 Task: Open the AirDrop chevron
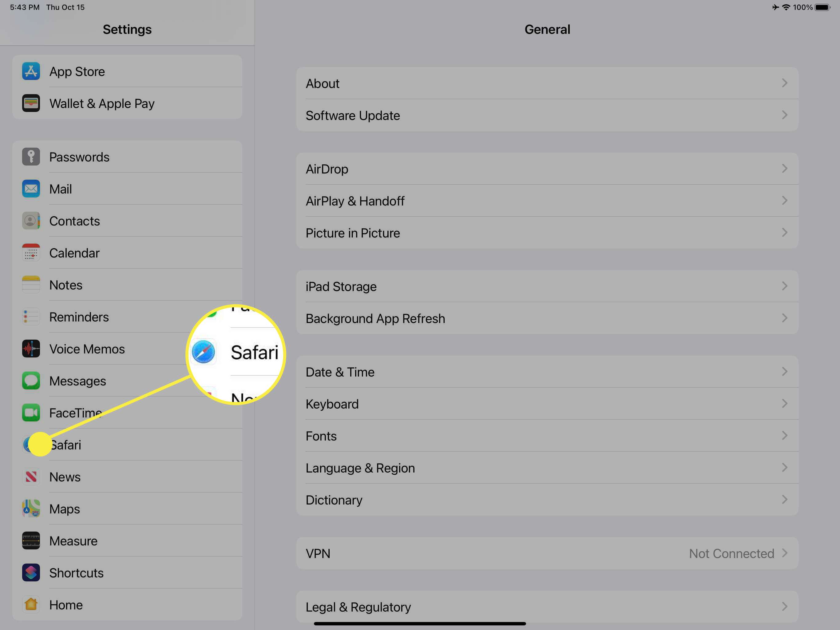(785, 168)
